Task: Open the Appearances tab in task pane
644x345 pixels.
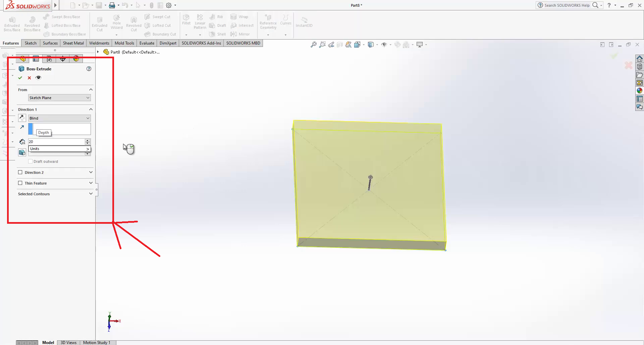Action: [640, 91]
